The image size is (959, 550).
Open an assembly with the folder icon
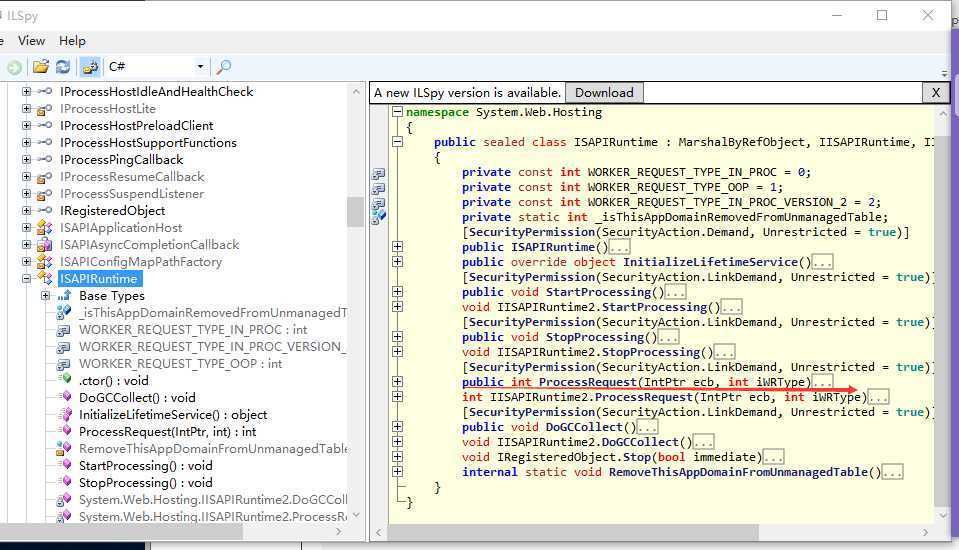pyautogui.click(x=41, y=67)
